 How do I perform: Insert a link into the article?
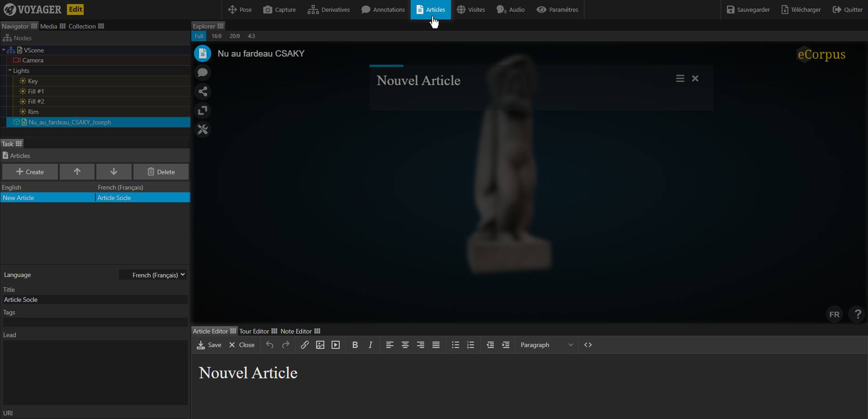click(305, 345)
